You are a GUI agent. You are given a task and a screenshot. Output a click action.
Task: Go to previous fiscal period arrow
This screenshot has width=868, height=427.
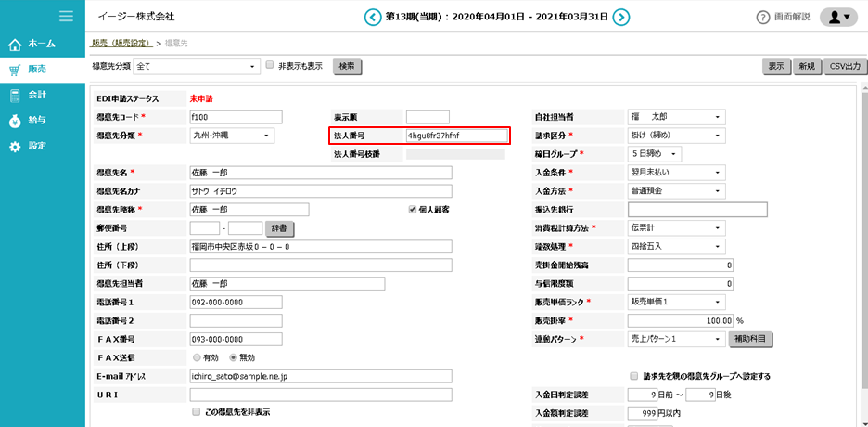[373, 17]
